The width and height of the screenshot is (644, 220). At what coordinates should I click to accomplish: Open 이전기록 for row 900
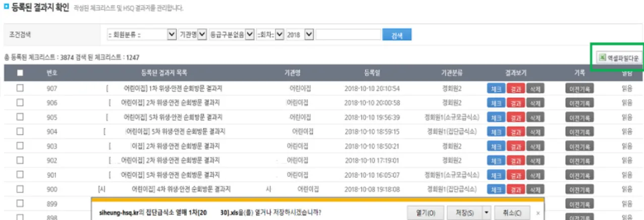(x=580, y=189)
